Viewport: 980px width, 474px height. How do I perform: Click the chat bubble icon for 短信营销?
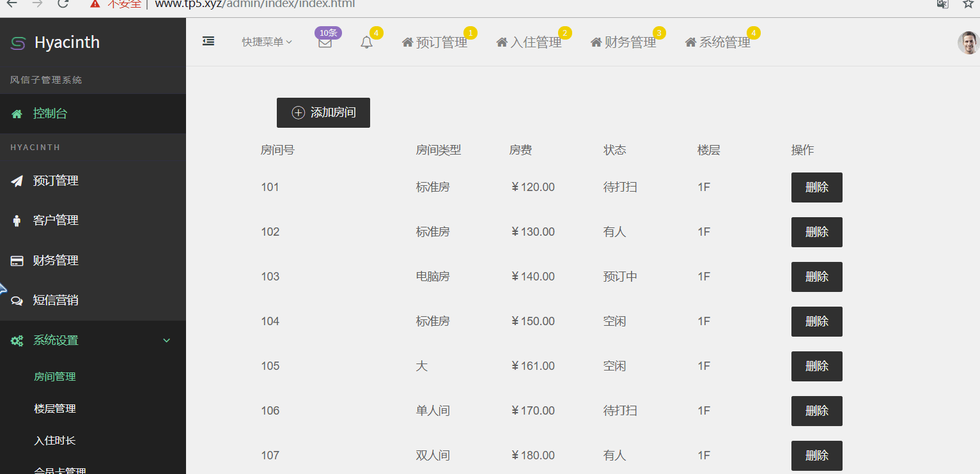click(x=17, y=301)
